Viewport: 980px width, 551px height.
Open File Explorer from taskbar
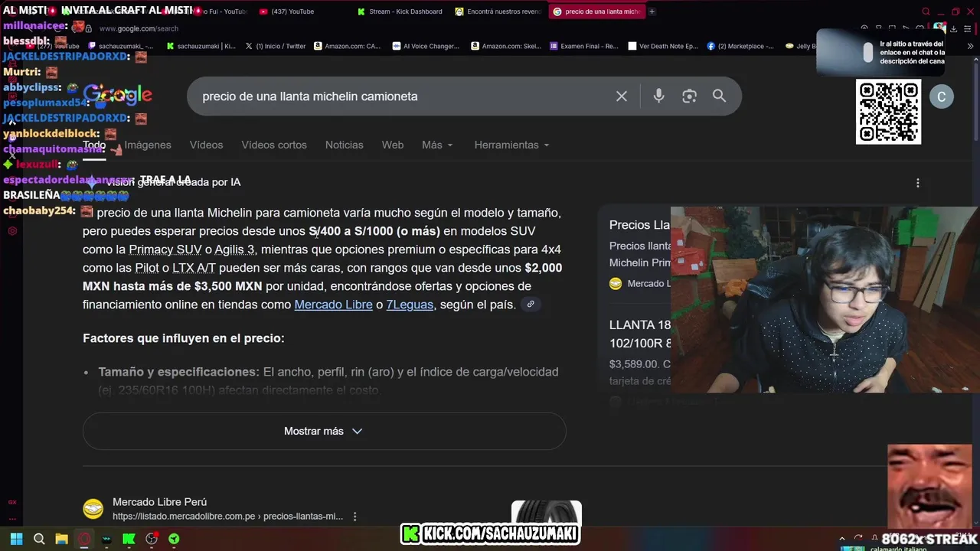tap(62, 539)
